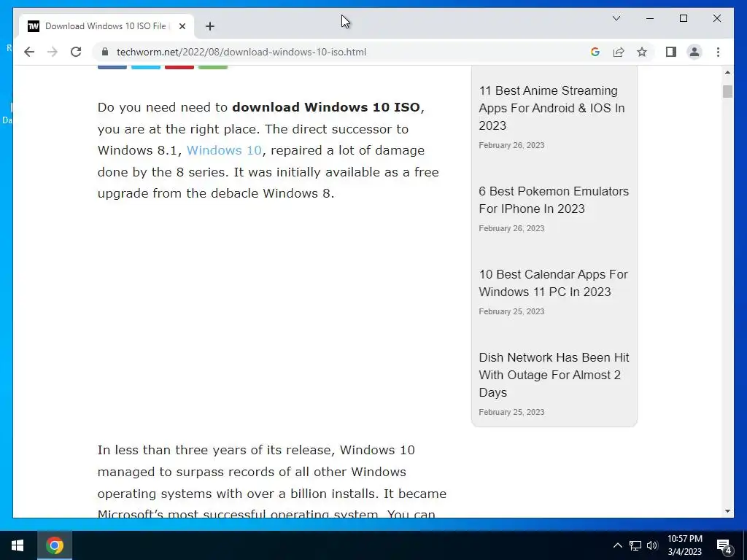The image size is (747, 560).
Task: Click the red Pinterest share button
Action: (x=179, y=67)
